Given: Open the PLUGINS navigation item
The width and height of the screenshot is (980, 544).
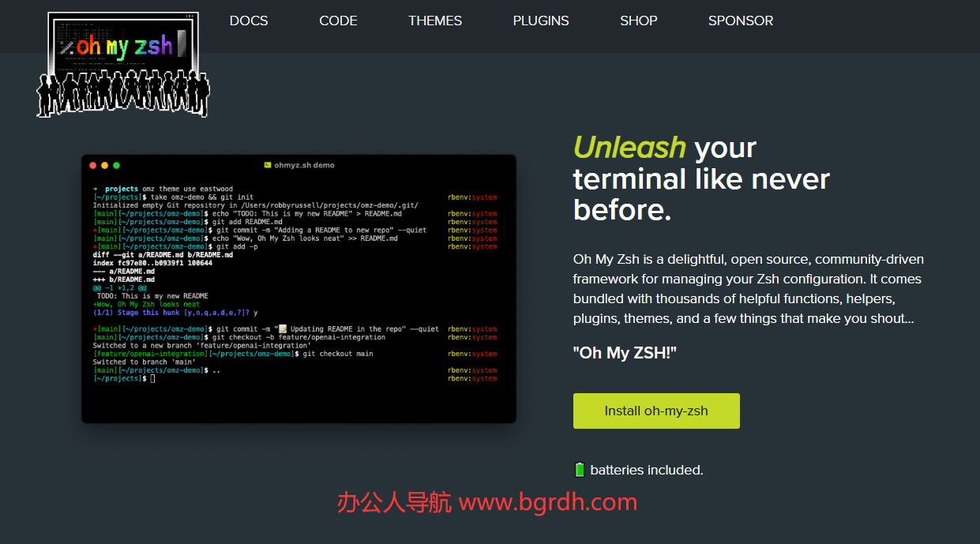Looking at the screenshot, I should [541, 21].
